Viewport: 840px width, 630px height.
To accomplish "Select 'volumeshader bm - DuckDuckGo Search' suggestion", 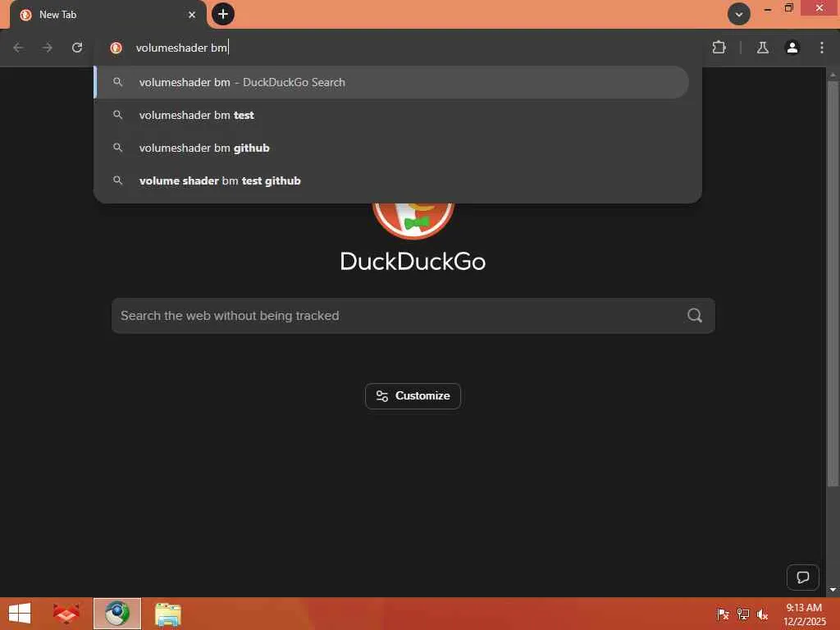I will (392, 82).
